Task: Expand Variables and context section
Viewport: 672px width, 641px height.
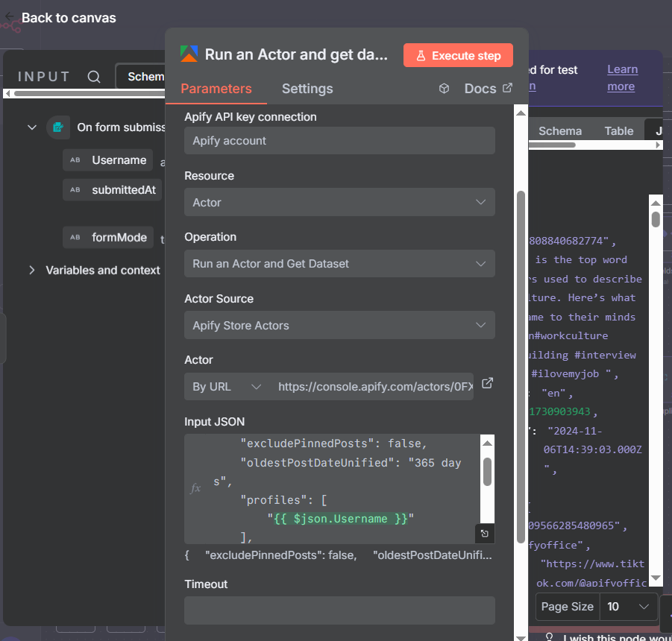Action: [32, 270]
